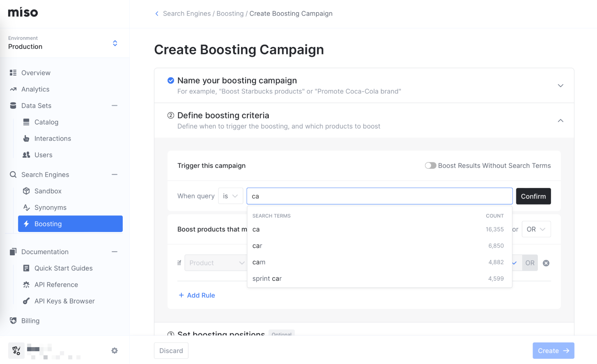Enable Boost Results Without Search Terms toggle
Screen dimensions: 597x364
pos(430,166)
